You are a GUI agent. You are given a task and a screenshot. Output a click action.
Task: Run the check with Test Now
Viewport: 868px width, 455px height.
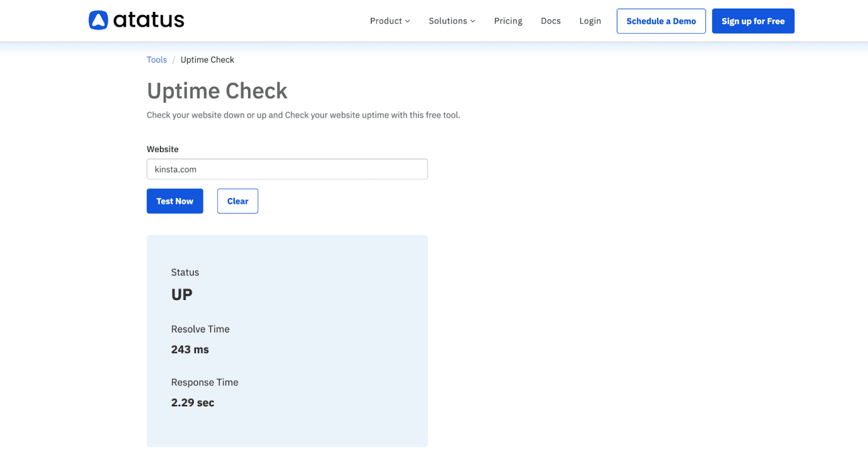click(175, 201)
